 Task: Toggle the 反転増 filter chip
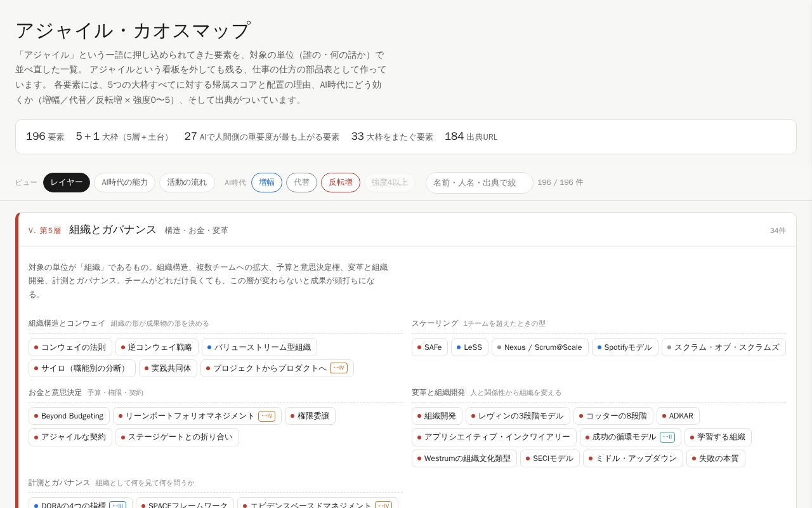click(341, 182)
